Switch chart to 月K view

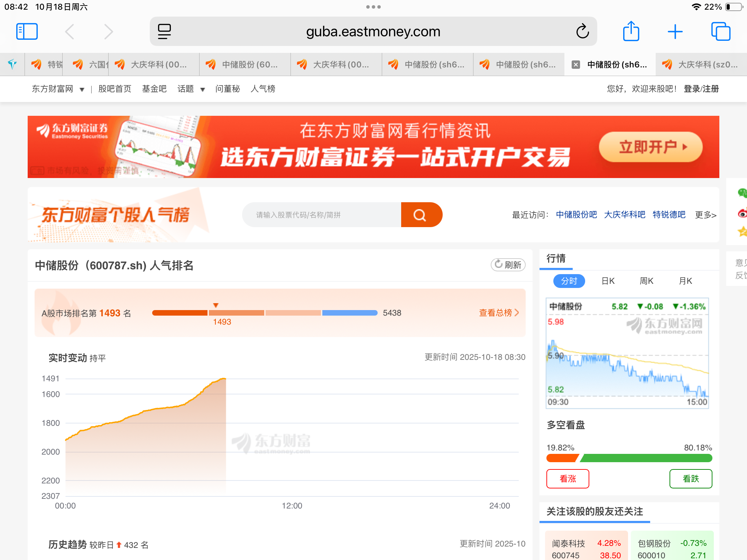pos(685,281)
